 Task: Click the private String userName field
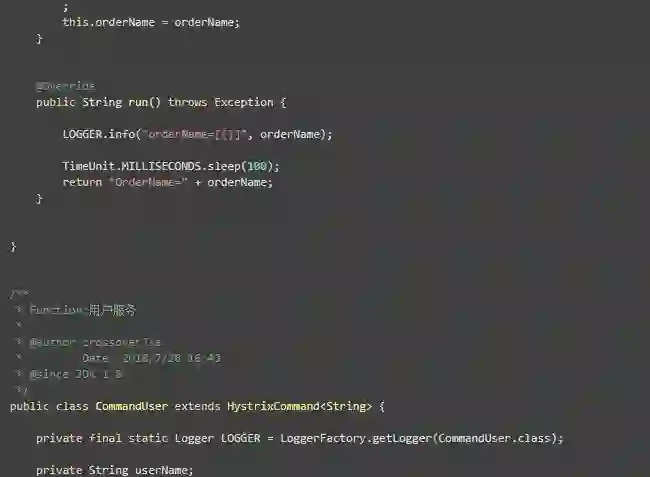click(114, 470)
